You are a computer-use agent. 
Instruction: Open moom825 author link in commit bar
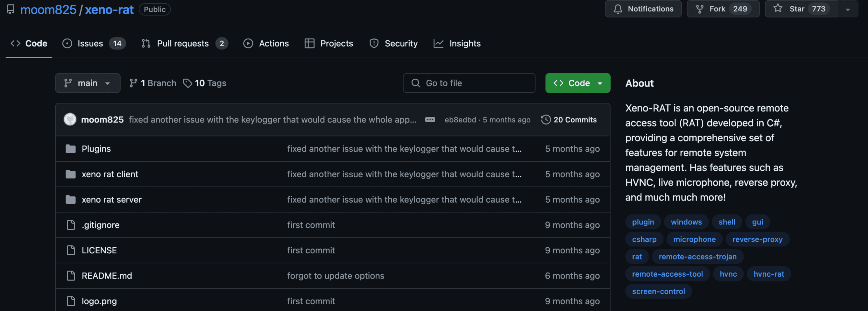click(102, 120)
